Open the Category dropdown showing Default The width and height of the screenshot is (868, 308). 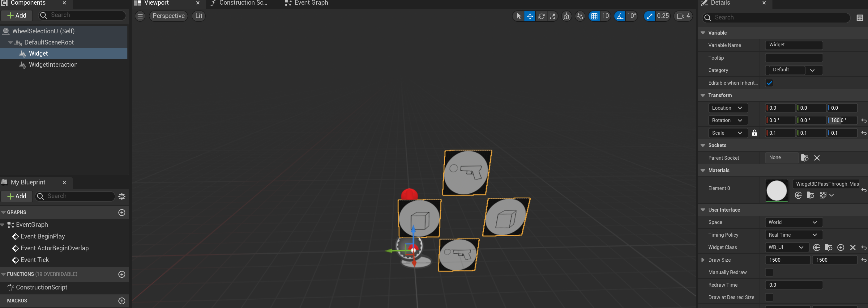click(x=794, y=70)
